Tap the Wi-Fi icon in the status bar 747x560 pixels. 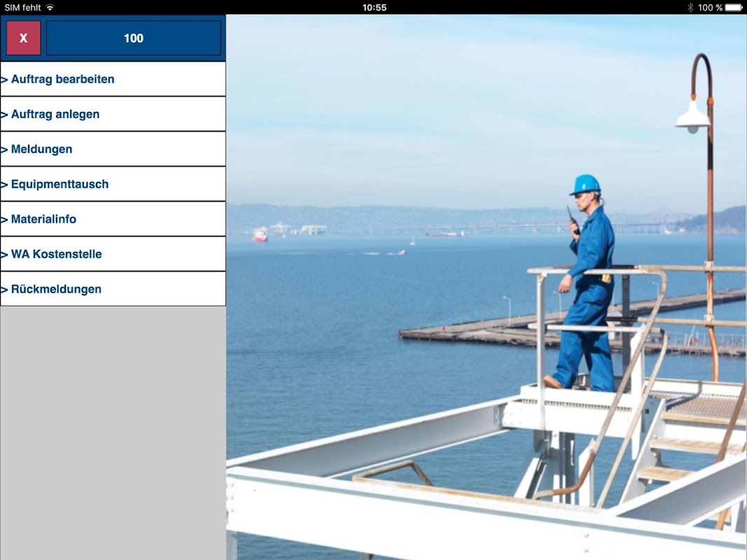point(50,7)
